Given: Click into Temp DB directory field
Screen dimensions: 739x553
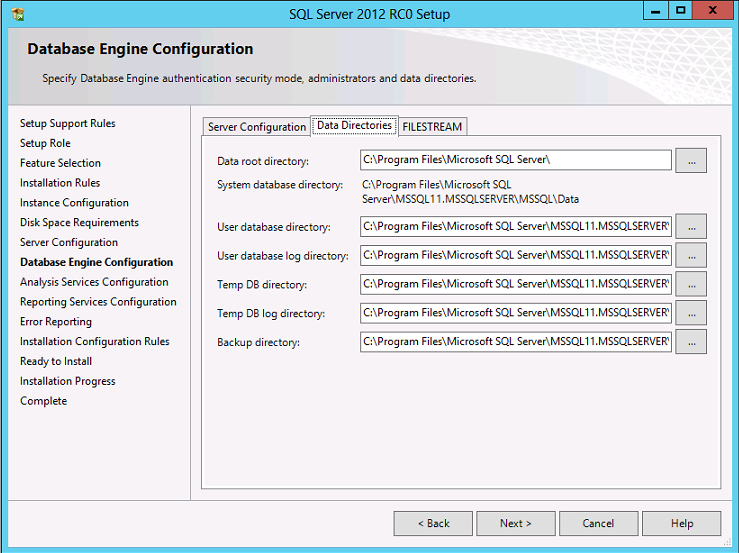Looking at the screenshot, I should tap(516, 284).
